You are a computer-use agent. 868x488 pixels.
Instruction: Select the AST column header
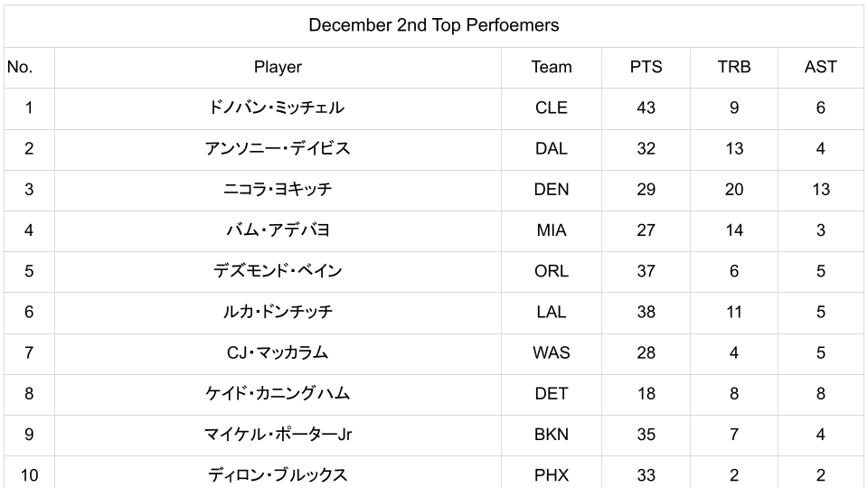tap(820, 67)
